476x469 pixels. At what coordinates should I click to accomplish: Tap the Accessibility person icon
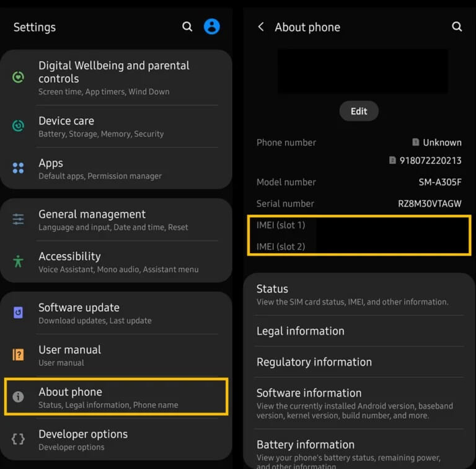19,261
